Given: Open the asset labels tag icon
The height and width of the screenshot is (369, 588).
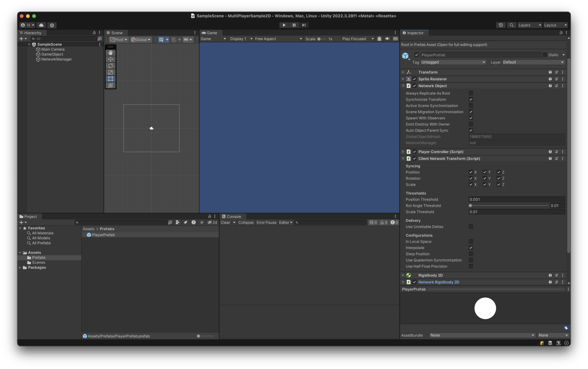Looking at the screenshot, I should pyautogui.click(x=566, y=328).
